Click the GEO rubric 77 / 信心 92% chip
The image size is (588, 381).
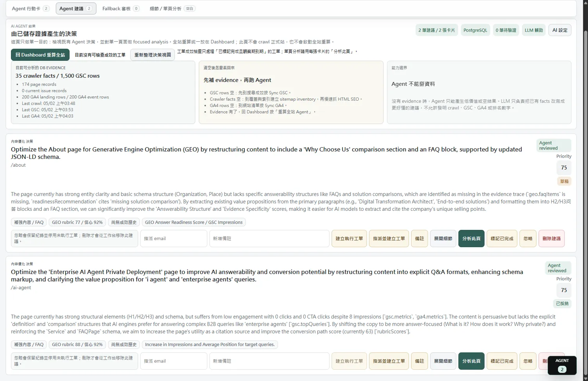coord(77,222)
